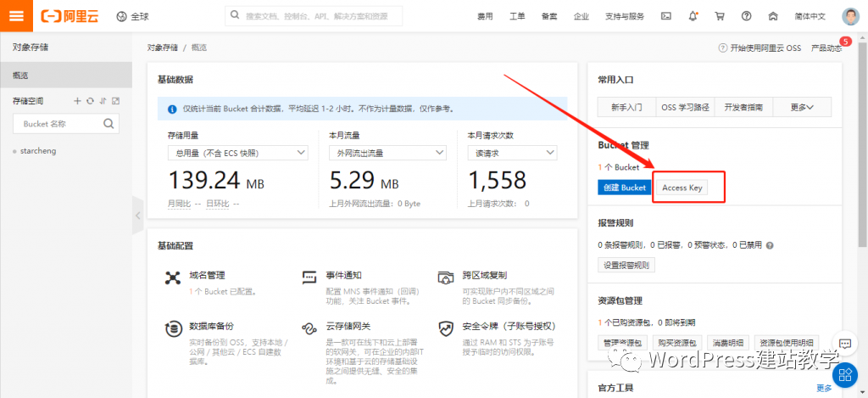Click the expand-view icon beside 存储空间
This screenshot has width=868, height=398.
coord(115,101)
